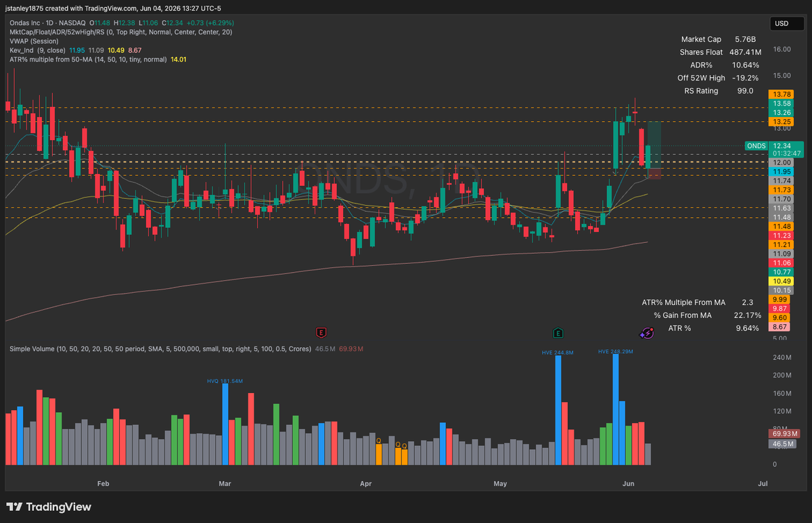Click the 15.00 price scale value

(782, 75)
